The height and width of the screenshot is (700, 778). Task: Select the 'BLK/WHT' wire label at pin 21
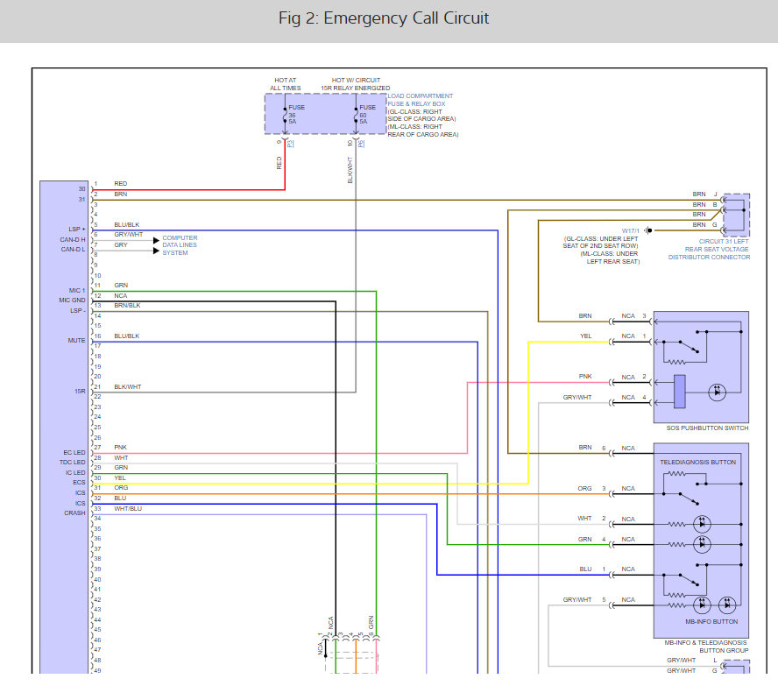(128, 387)
